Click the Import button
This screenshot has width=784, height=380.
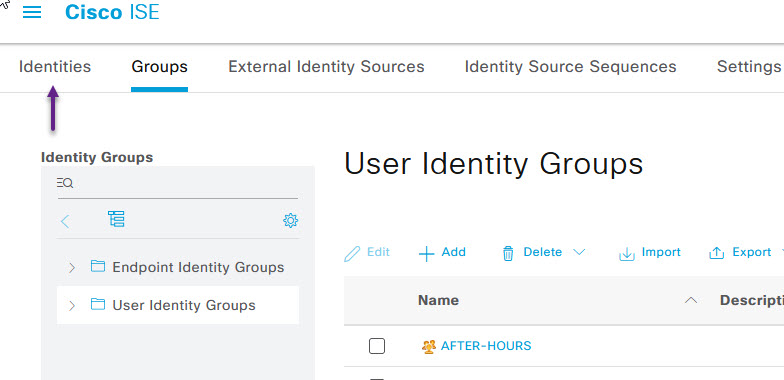click(650, 252)
